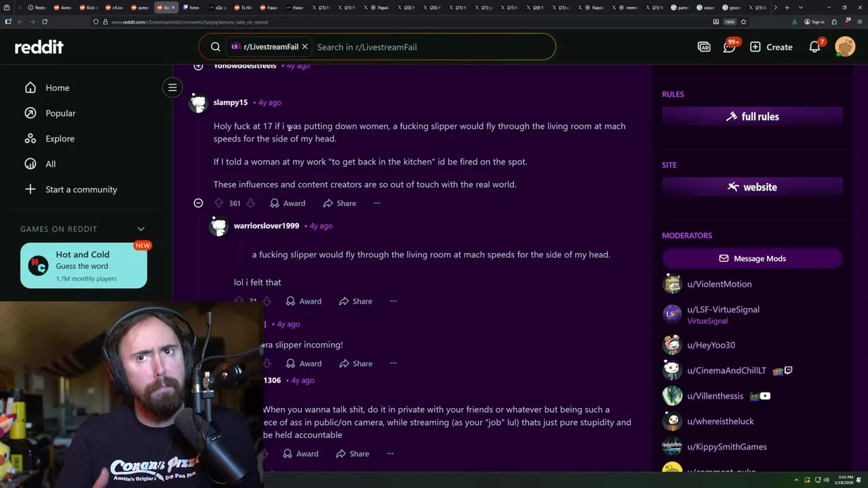Downvote slampy15's comment
The width and height of the screenshot is (868, 488).
(250, 203)
